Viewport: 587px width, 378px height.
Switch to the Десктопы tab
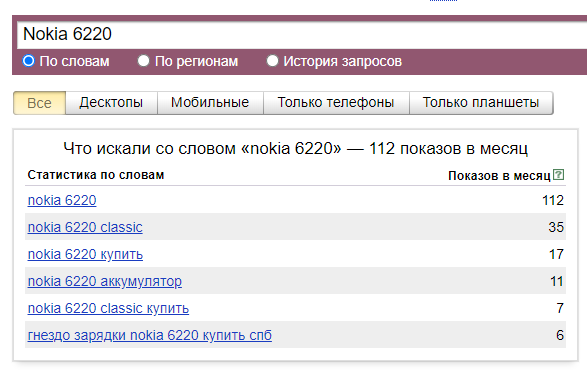pyautogui.click(x=111, y=103)
